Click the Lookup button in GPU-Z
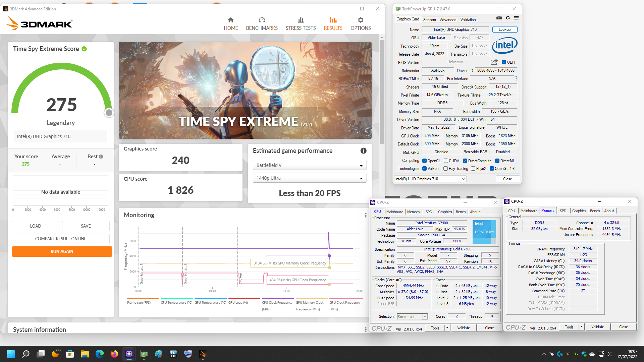The image size is (644, 362). [504, 29]
